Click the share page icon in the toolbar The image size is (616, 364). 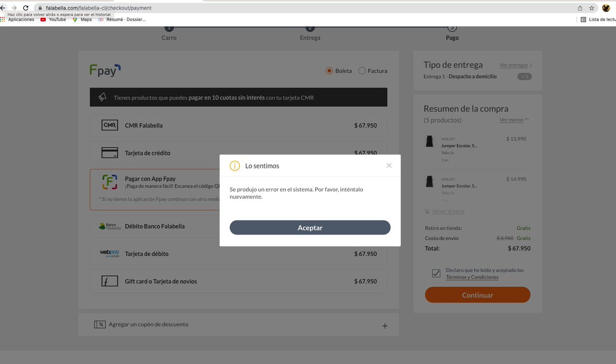(580, 8)
